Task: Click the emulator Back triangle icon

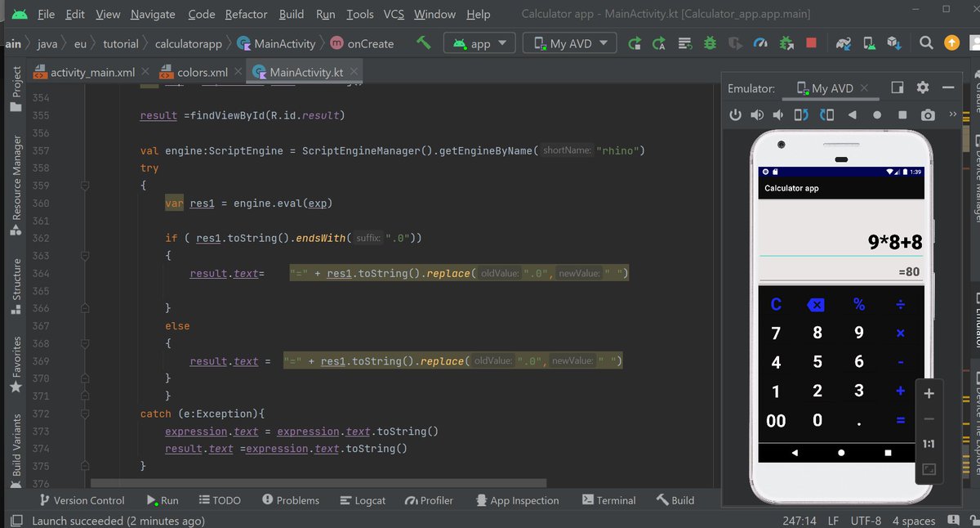Action: (x=851, y=114)
